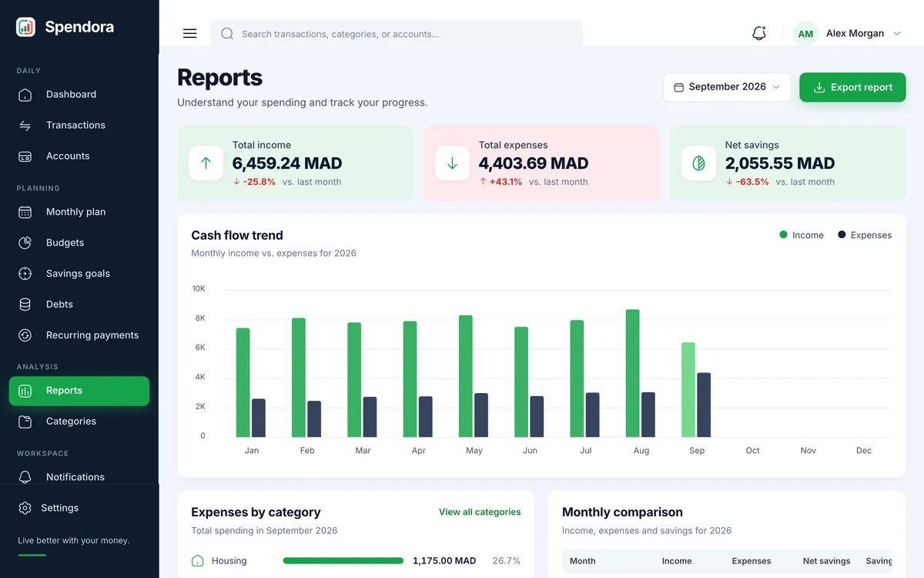This screenshot has height=578, width=924.
Task: Click the 2,055.55 MAD savings value
Action: (x=780, y=163)
